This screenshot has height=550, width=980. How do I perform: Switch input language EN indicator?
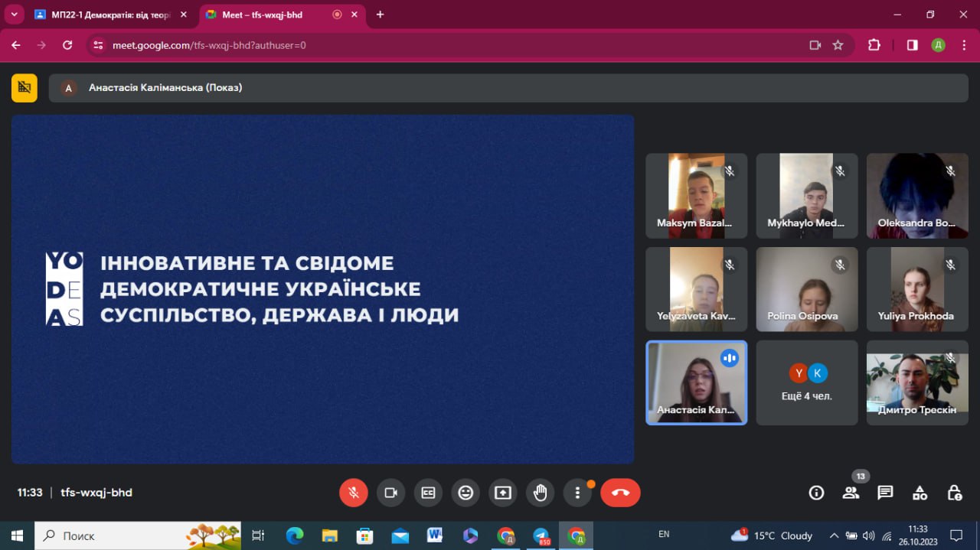664,534
